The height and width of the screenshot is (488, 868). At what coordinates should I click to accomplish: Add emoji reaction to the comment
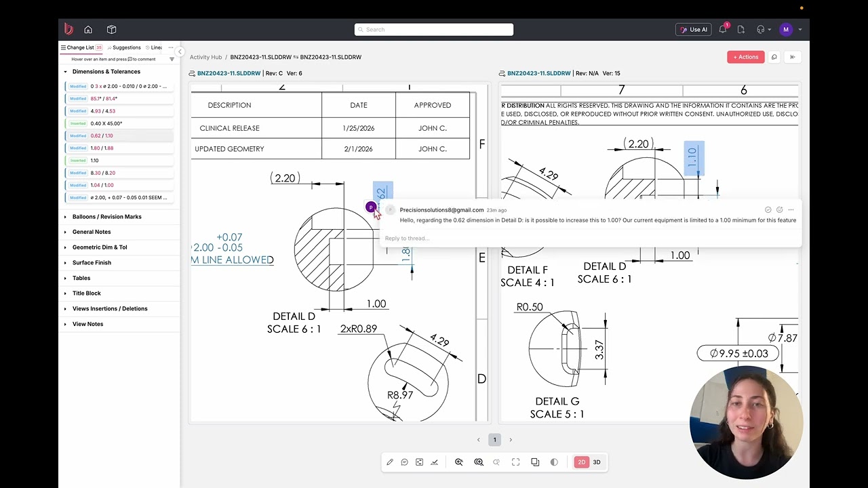pos(779,210)
